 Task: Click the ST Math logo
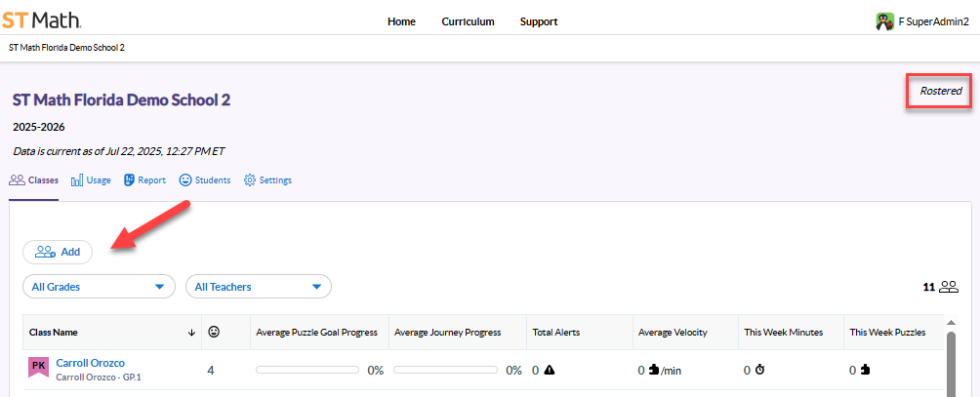pyautogui.click(x=41, y=20)
